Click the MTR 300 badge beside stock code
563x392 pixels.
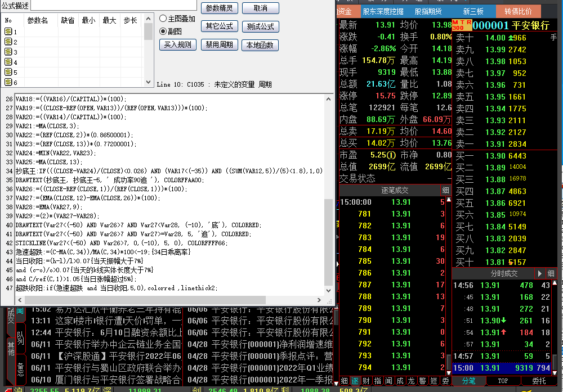click(462, 25)
